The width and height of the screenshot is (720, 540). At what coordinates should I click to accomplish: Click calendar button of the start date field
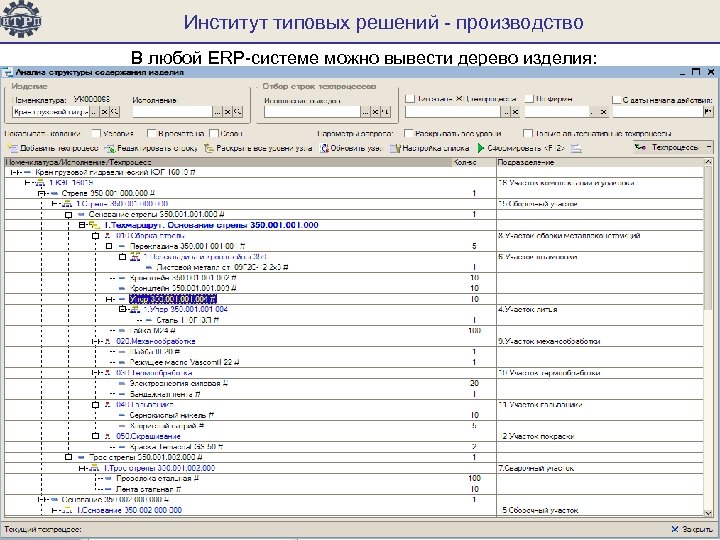pyautogui.click(x=709, y=112)
